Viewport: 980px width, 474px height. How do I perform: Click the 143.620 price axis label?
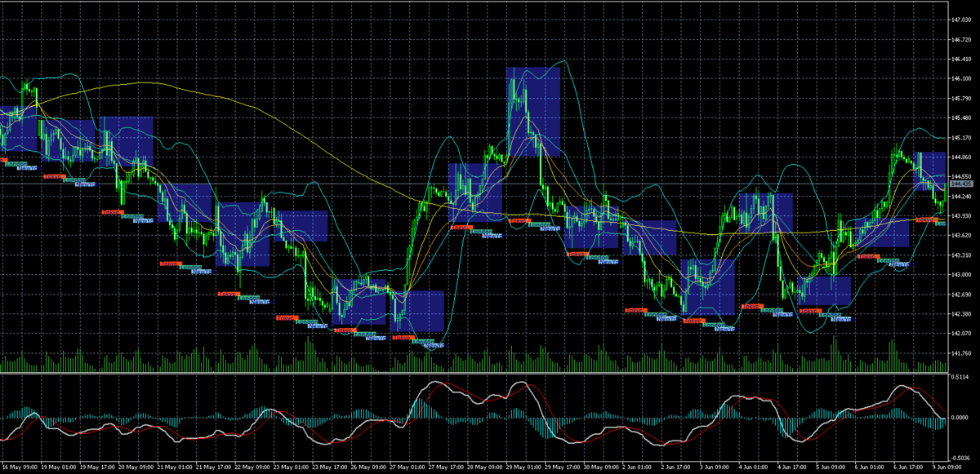[961, 236]
